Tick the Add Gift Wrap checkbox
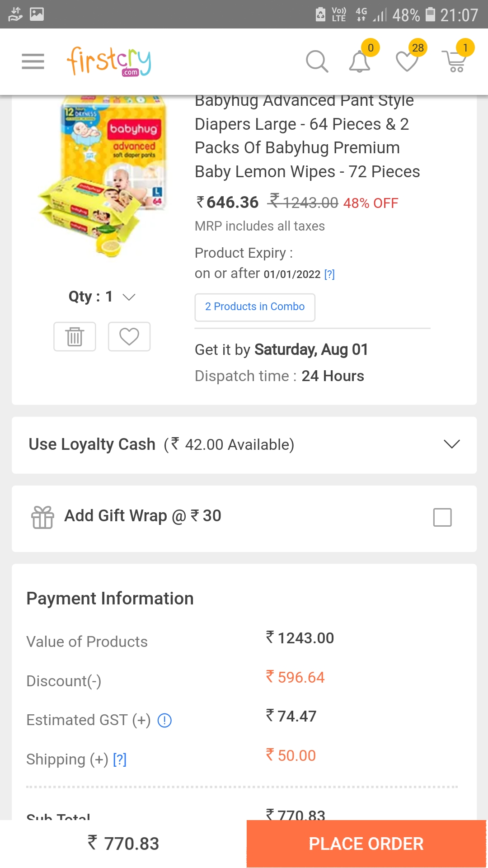Viewport: 488px width, 868px height. click(x=442, y=518)
